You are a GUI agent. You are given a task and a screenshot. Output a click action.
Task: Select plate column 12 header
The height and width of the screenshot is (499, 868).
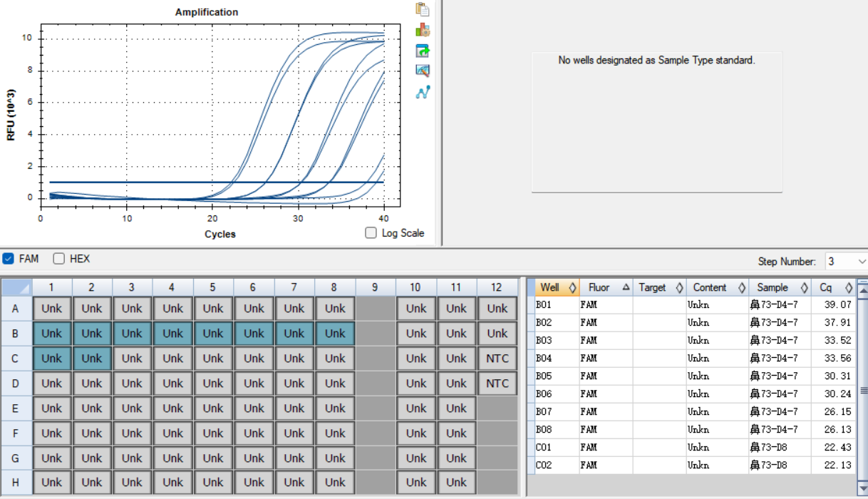[x=497, y=287]
